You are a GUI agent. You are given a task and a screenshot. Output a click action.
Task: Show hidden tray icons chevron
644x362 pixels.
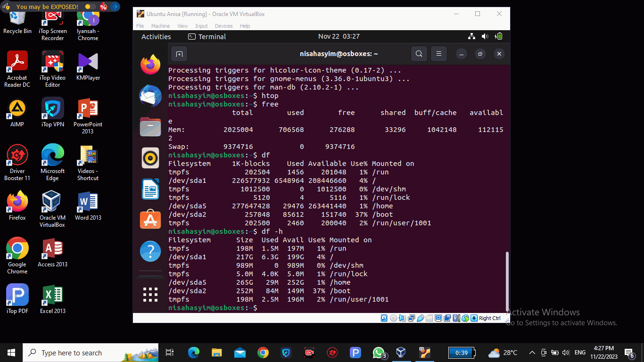(x=532, y=353)
